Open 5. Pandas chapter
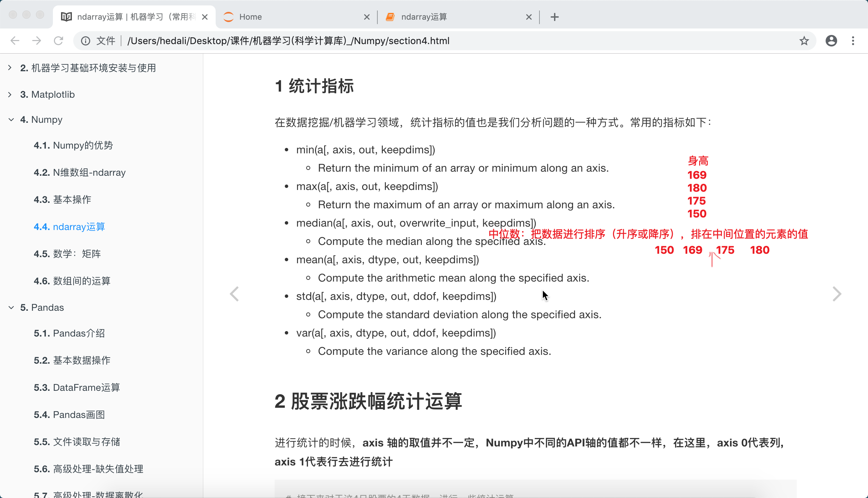The height and width of the screenshot is (498, 868). point(42,307)
